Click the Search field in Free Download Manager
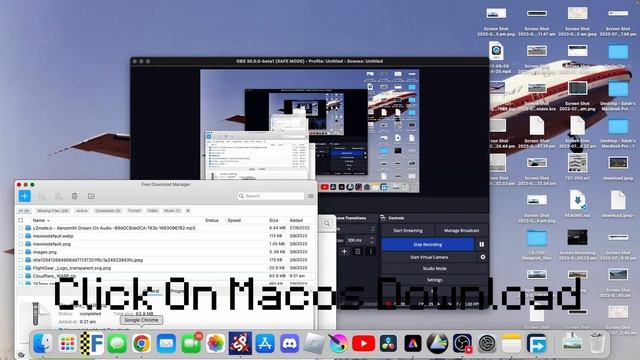640x360 pixels. point(271,196)
